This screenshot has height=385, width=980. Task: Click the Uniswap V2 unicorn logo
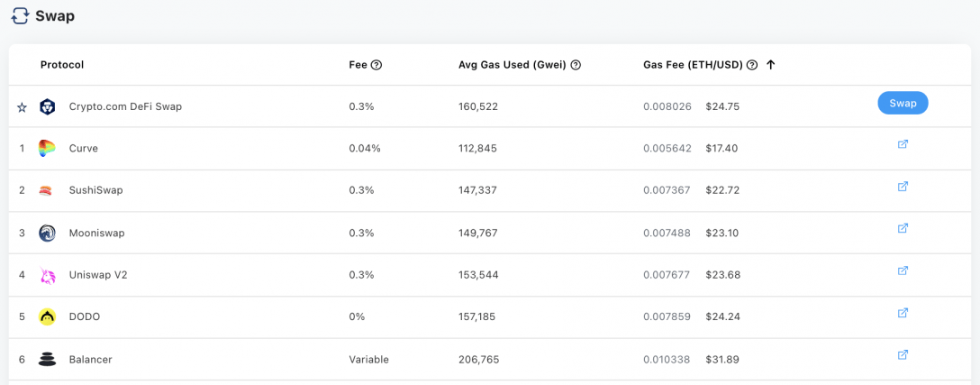(48, 275)
